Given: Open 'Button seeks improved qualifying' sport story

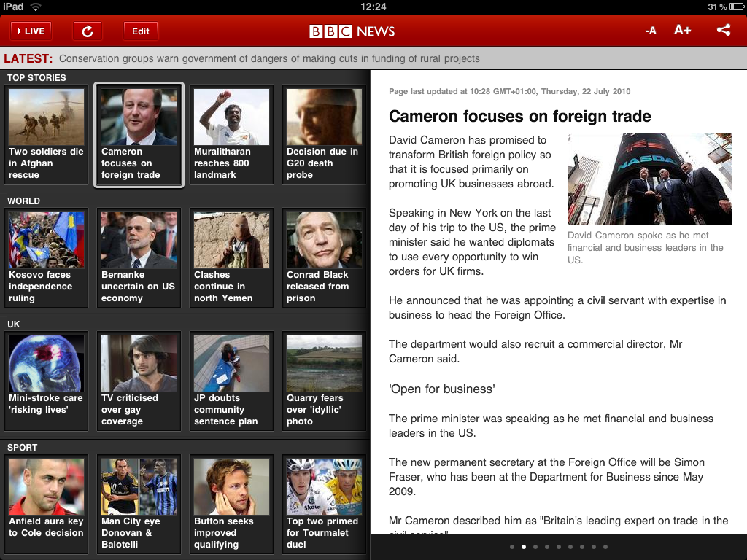Looking at the screenshot, I should coord(232,505).
